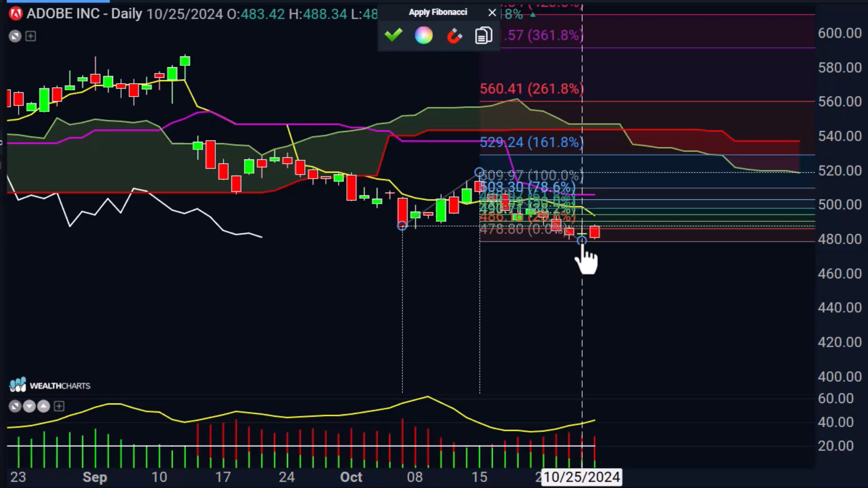
Task: Click the 478.80 (0.0%) Fibonacci label
Action: click(x=522, y=230)
